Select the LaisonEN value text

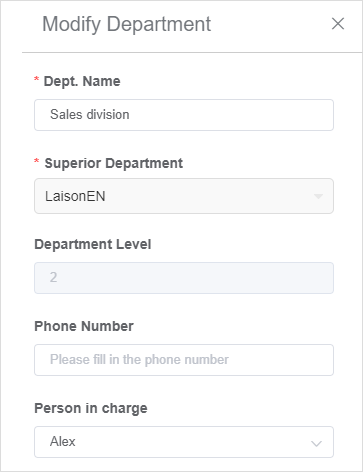(x=75, y=196)
